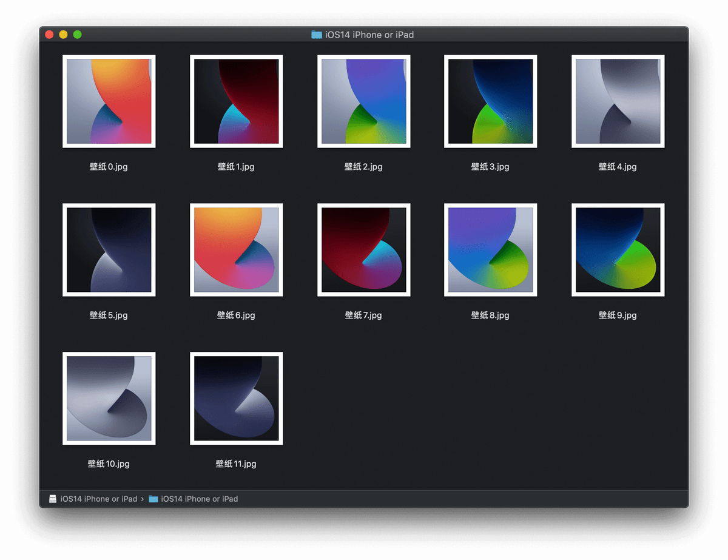Select the 壁纸9.jpg wallpaper thumbnail
Screen dimensions: 728x560
[x=618, y=250]
